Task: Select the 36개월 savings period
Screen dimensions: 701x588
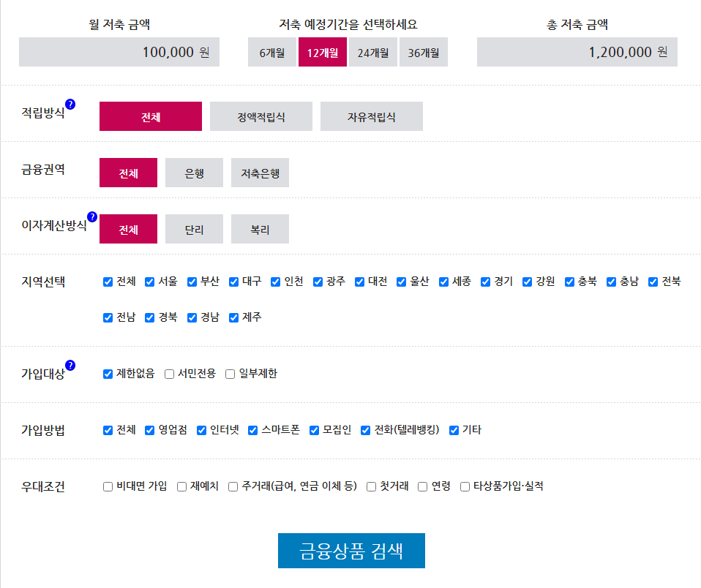Action: pos(423,52)
